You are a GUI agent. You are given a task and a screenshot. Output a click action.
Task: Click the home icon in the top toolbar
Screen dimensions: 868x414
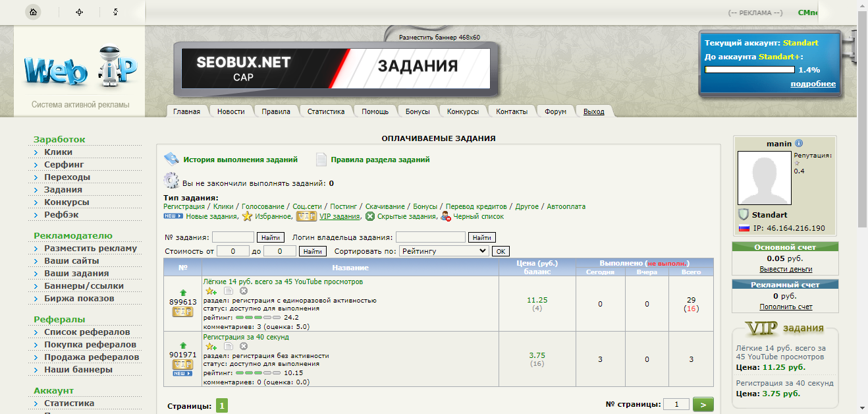[x=33, y=12]
